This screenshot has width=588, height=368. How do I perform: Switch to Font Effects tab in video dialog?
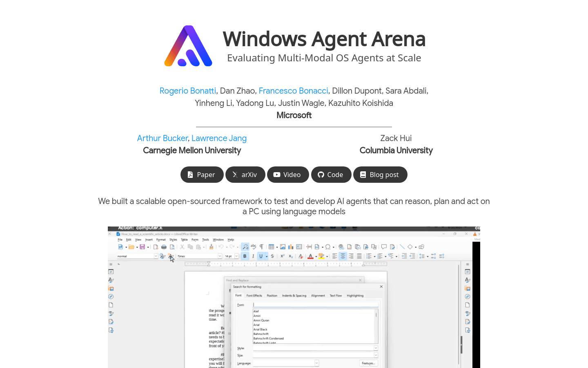coord(254,296)
